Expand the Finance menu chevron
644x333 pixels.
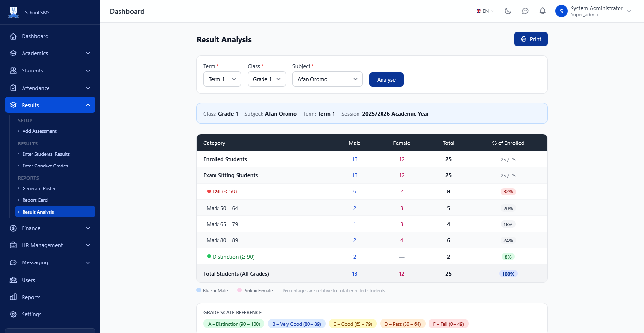[x=88, y=228]
